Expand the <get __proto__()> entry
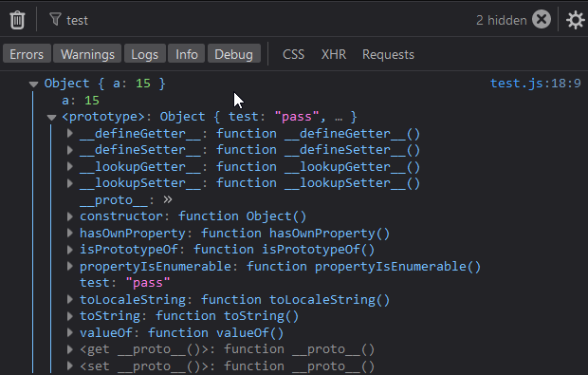The image size is (588, 375). tap(70, 349)
